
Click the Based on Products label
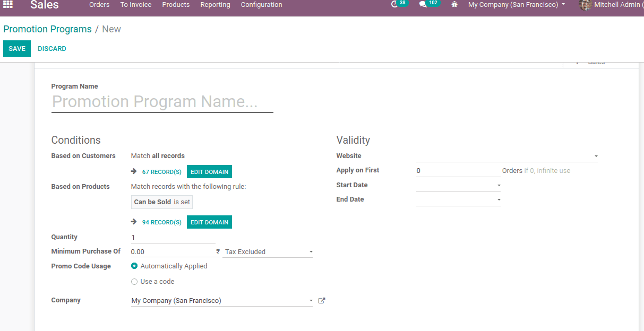(x=81, y=187)
